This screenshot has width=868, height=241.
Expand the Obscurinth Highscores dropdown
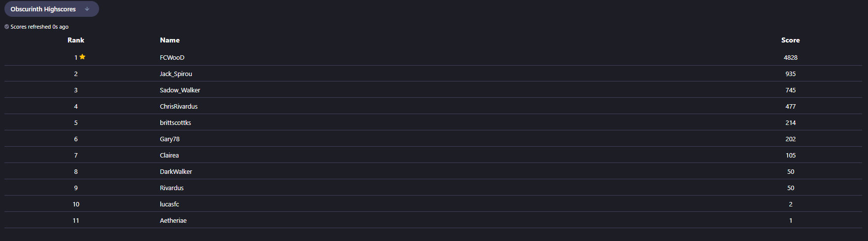(x=51, y=9)
